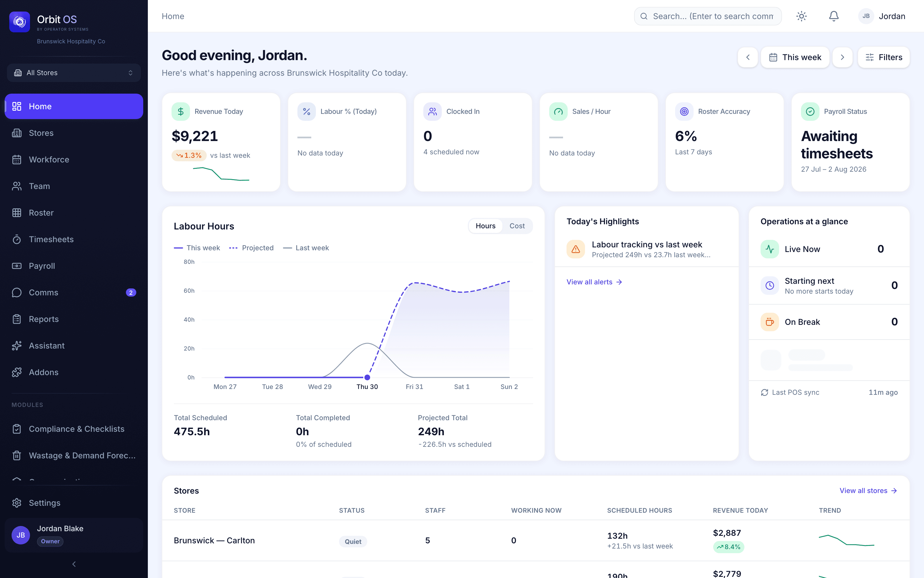Open Stores in the sidebar
Image resolution: width=924 pixels, height=578 pixels.
(x=74, y=133)
